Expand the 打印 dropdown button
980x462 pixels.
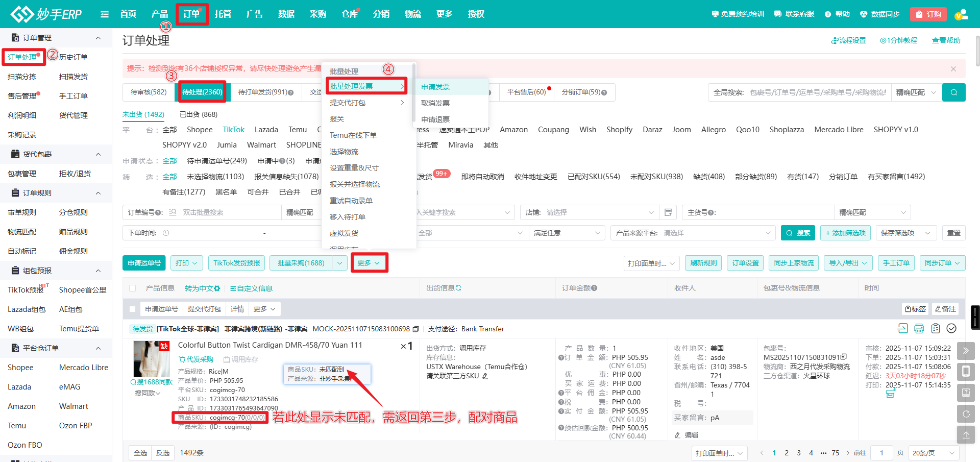pyautogui.click(x=186, y=263)
